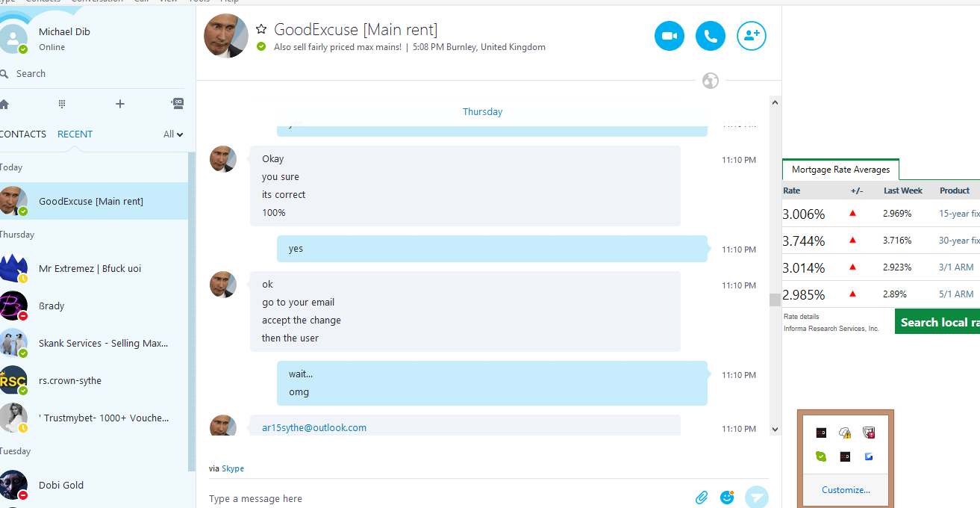Start a voice call with GoodExcuse
The image size is (980, 508).
click(711, 36)
